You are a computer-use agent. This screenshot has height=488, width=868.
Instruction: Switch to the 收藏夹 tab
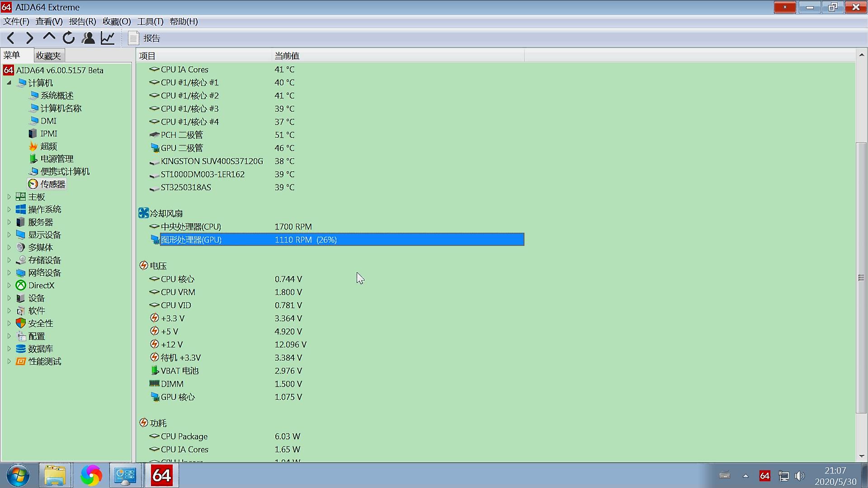[48, 56]
